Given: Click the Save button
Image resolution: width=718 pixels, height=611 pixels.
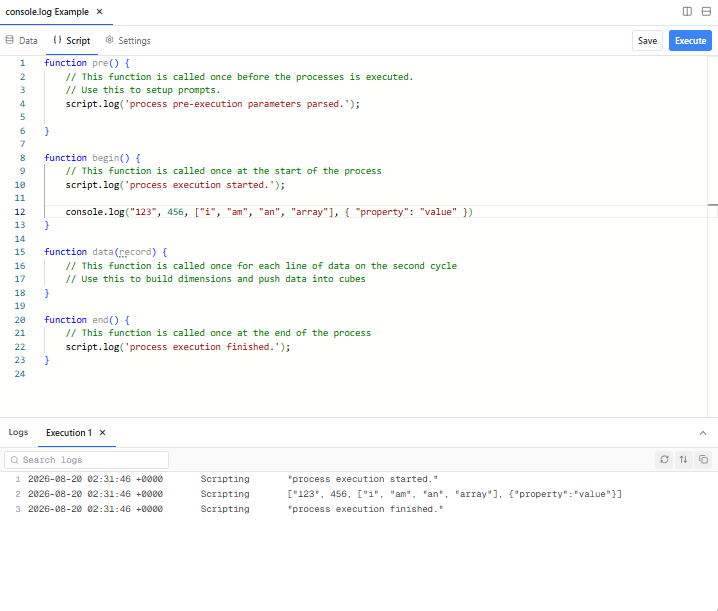Looking at the screenshot, I should [x=647, y=41].
